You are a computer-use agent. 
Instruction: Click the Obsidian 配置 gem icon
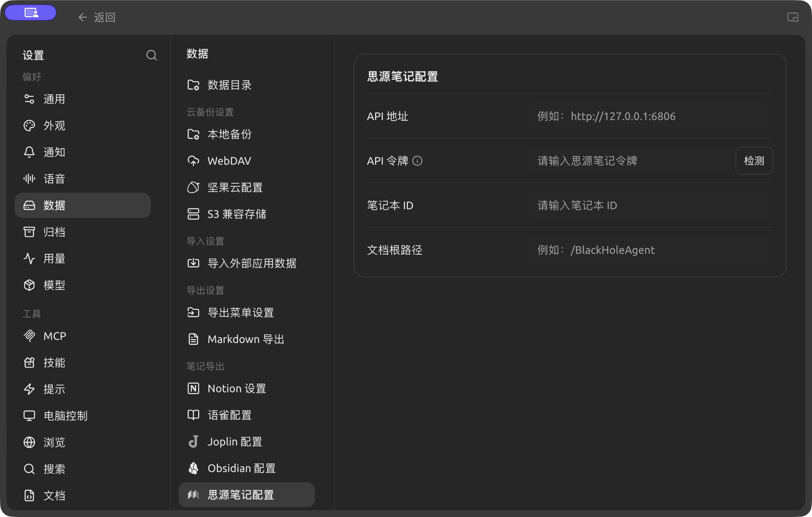click(193, 468)
